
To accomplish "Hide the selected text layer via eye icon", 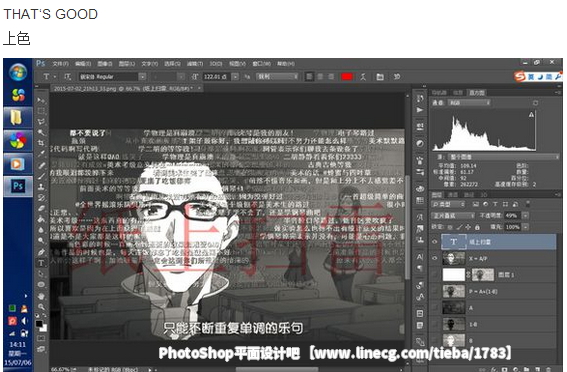I will 435,242.
